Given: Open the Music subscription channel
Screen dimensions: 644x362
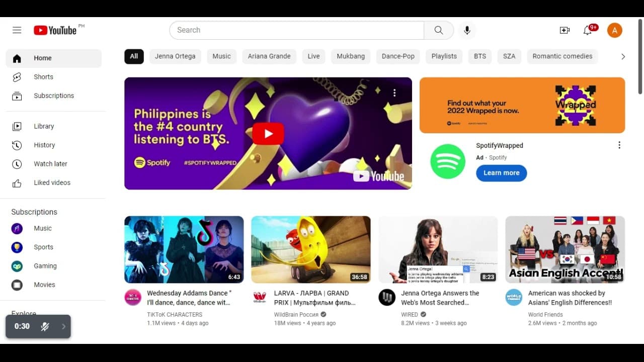Looking at the screenshot, I should click(54, 228).
